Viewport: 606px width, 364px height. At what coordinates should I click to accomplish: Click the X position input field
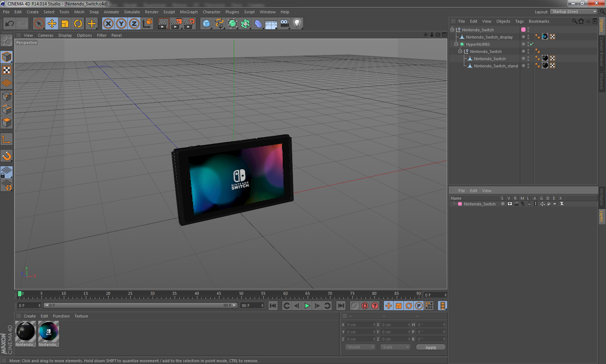(361, 325)
